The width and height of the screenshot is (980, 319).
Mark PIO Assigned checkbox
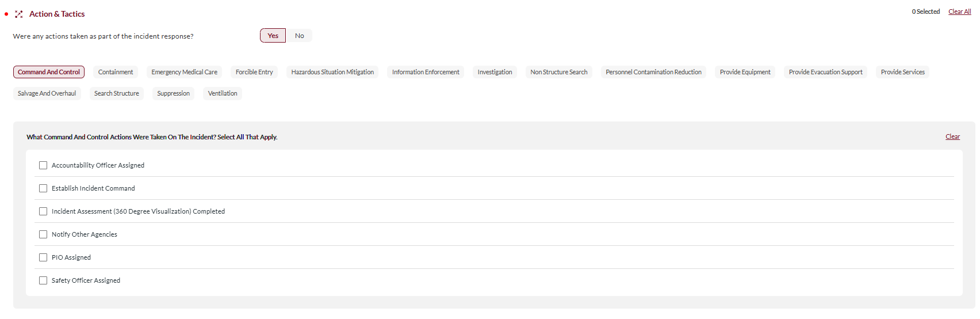[x=43, y=257]
